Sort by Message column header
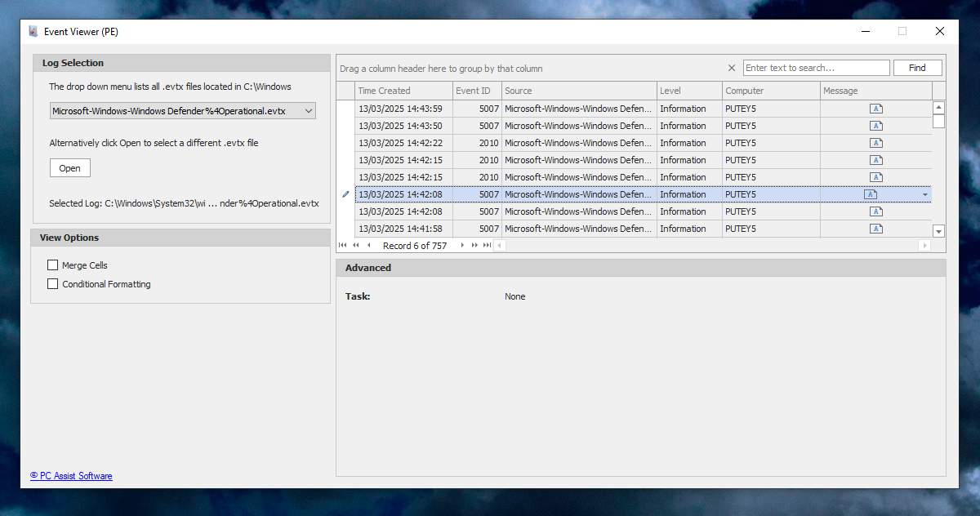The width and height of the screenshot is (980, 516). coord(876,91)
